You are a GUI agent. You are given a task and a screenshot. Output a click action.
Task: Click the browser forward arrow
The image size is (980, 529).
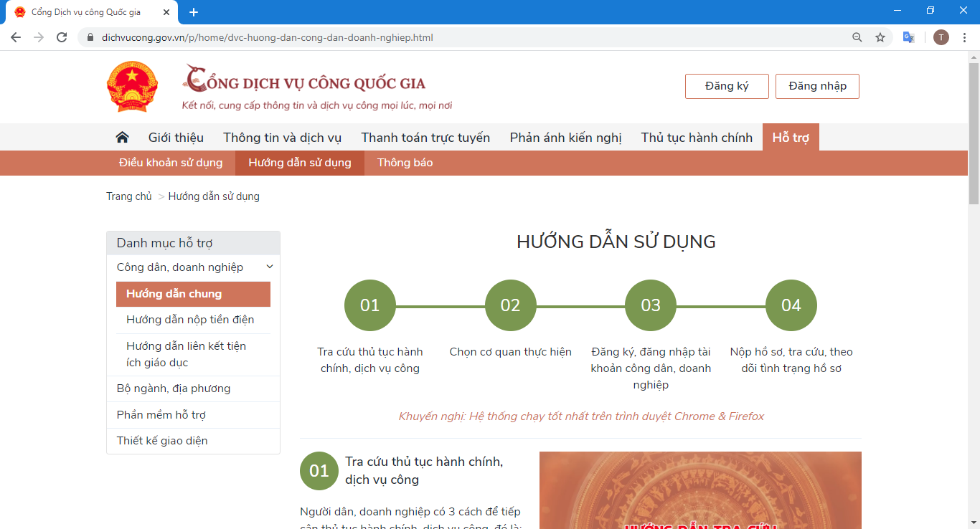[x=39, y=37]
